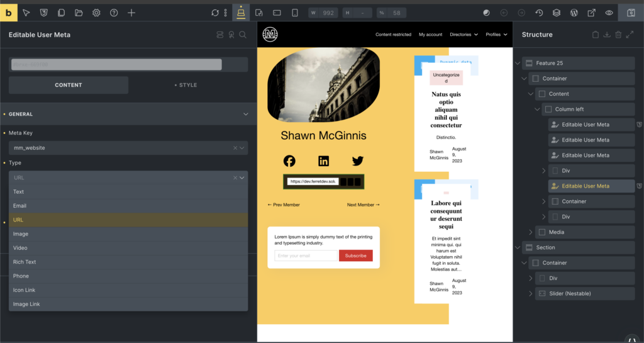Click the Next Member link

[363, 205]
